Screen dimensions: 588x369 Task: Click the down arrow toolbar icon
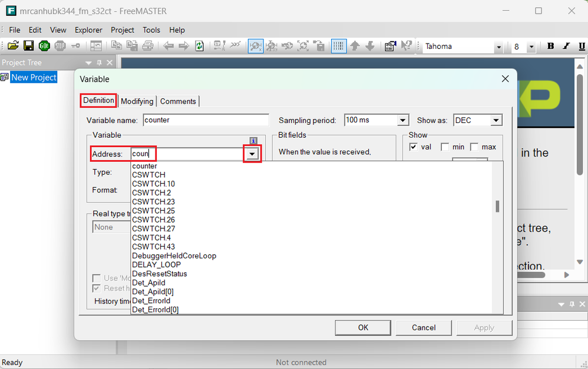tap(370, 46)
